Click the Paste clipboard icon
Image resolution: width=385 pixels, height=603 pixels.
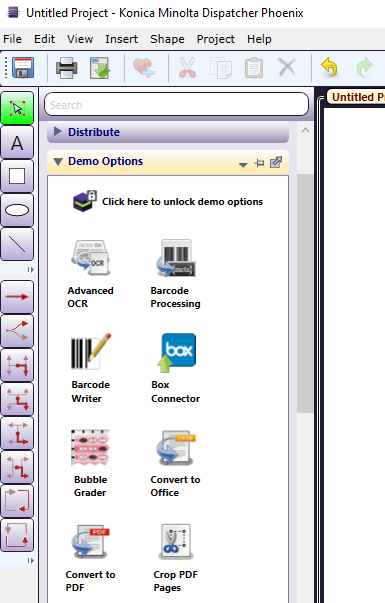pos(254,68)
